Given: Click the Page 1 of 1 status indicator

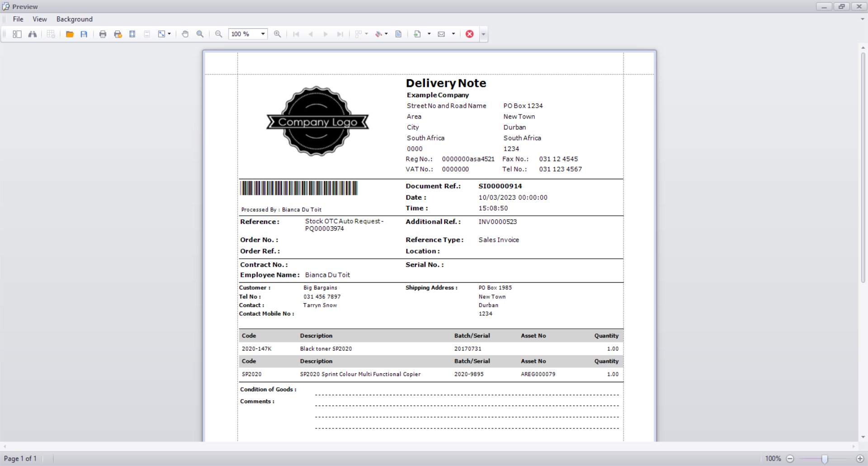Looking at the screenshot, I should pos(20,459).
